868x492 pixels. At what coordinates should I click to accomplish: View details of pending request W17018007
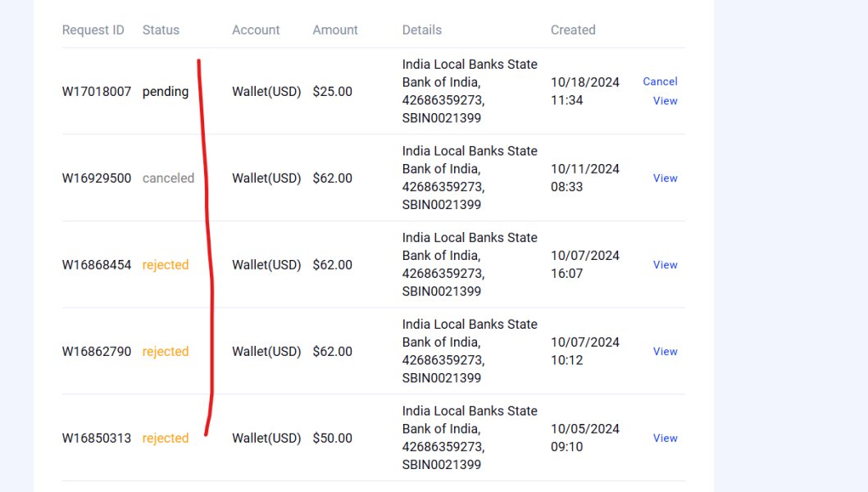pyautogui.click(x=665, y=101)
